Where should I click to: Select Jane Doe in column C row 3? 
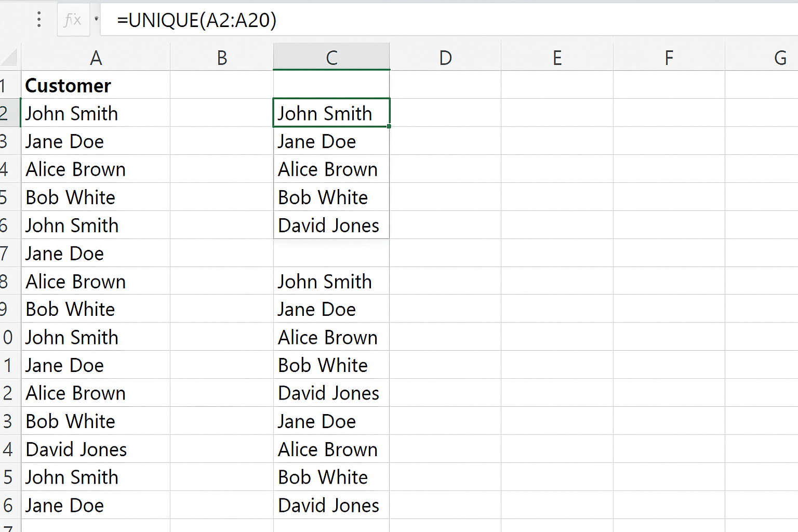pos(331,141)
